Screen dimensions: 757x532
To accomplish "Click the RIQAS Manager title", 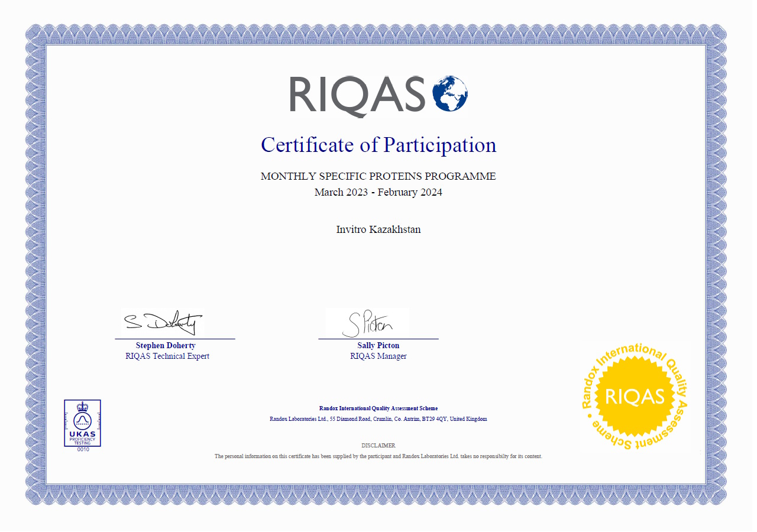I will pos(378,356).
